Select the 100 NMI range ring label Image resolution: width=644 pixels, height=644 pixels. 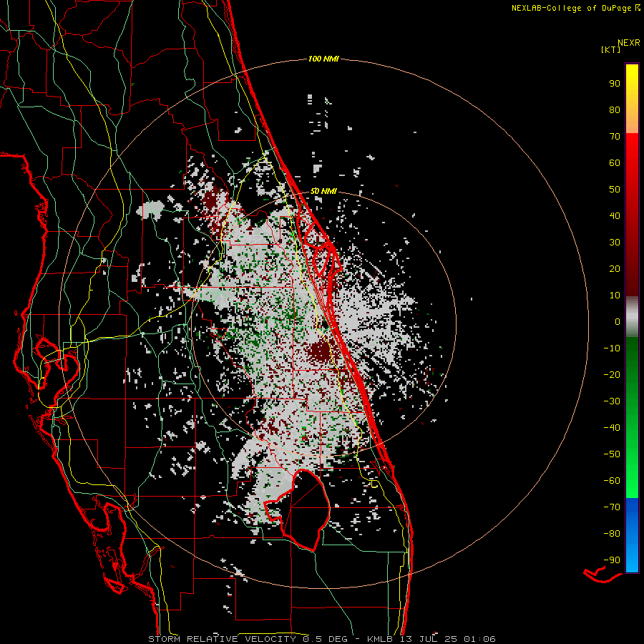(323, 59)
